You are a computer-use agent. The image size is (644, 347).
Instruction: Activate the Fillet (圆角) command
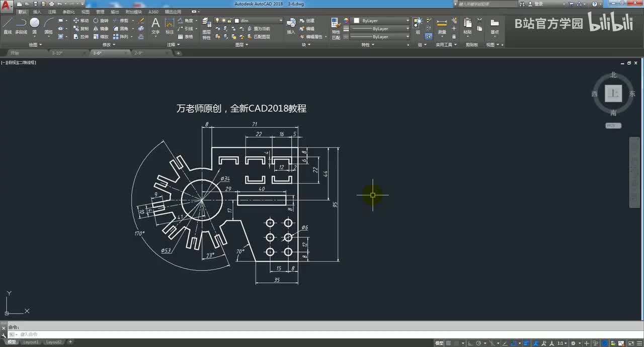[x=120, y=29]
